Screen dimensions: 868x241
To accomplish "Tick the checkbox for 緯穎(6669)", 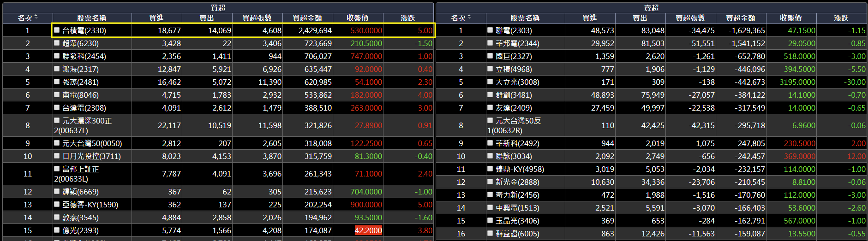I will pos(57,191).
